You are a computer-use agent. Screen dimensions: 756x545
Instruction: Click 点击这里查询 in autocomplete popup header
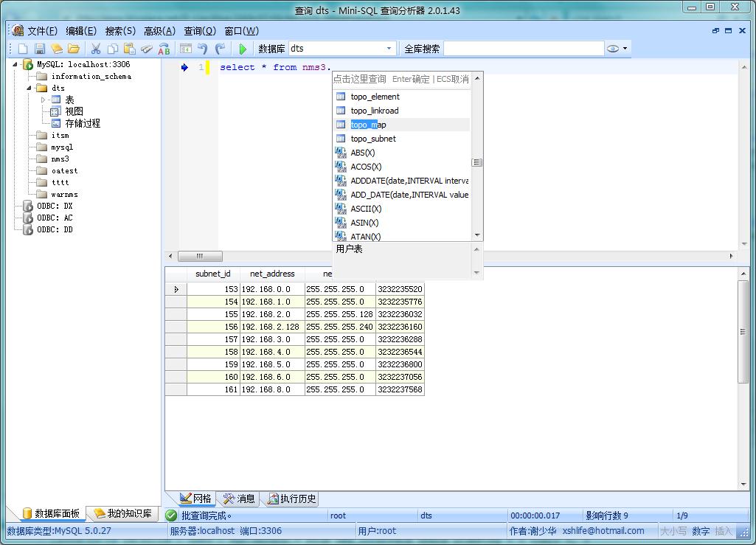click(360, 79)
